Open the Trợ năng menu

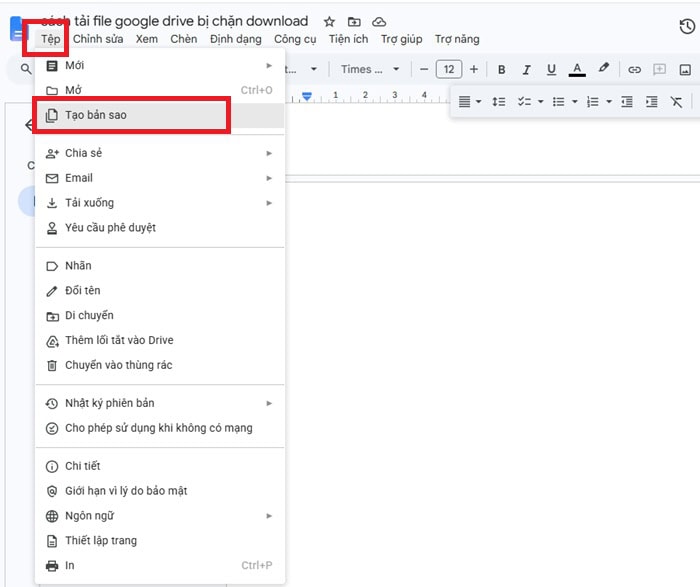[x=457, y=39]
